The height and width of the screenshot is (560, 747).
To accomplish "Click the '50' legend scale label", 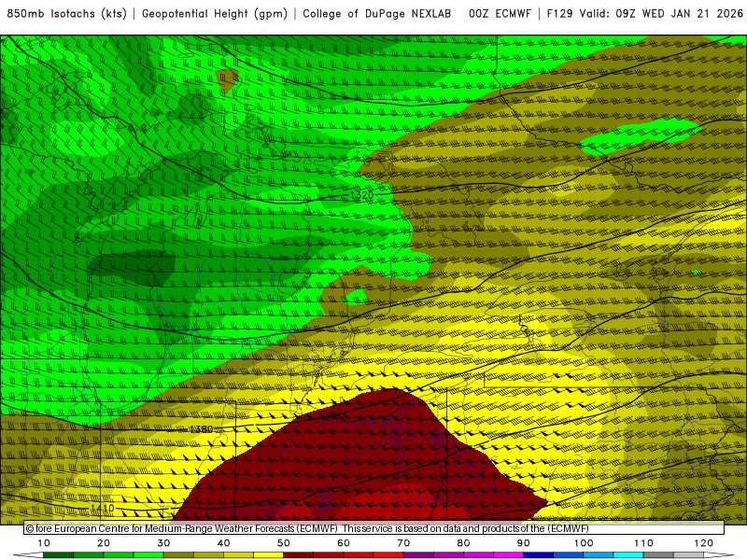I will [284, 543].
